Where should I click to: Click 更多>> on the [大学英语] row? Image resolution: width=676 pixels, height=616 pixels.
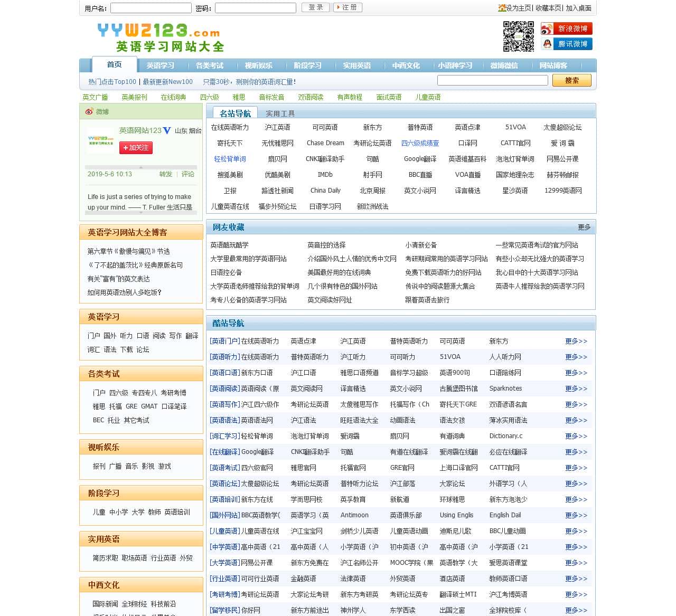[576, 563]
